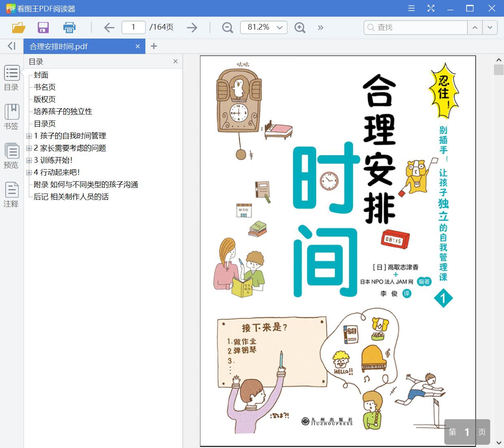
Task: Jump to the 目录页 entry
Action: pos(45,124)
